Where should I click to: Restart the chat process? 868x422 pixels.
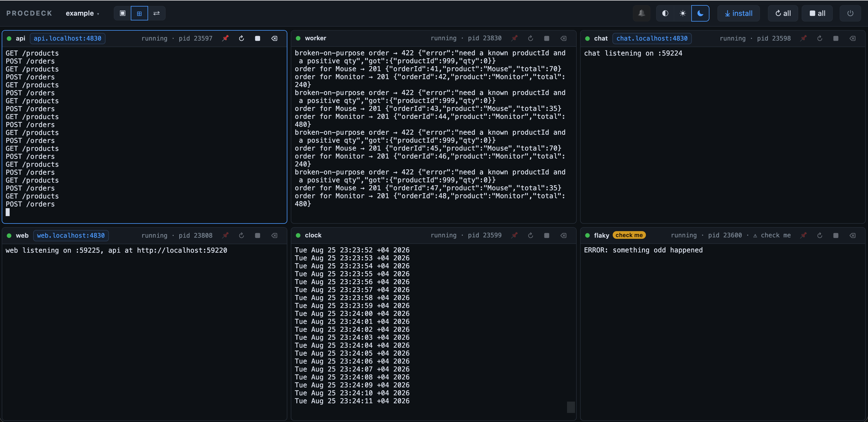click(x=820, y=38)
